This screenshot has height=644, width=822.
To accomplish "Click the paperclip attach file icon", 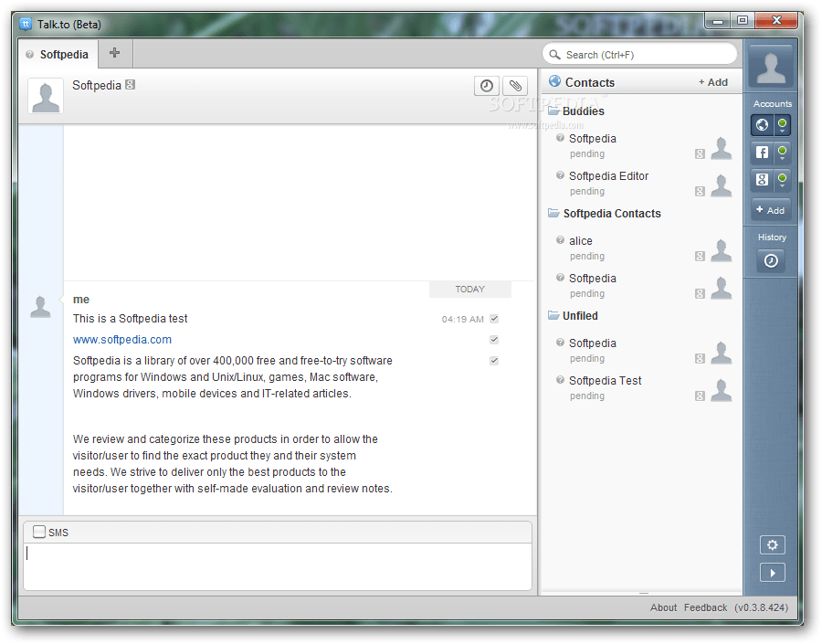I will pos(515,86).
